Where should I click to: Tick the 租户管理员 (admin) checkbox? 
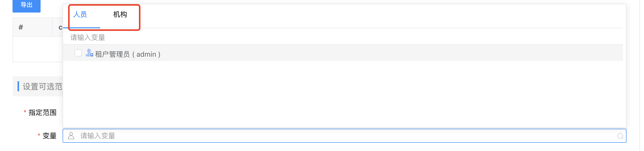coord(78,53)
